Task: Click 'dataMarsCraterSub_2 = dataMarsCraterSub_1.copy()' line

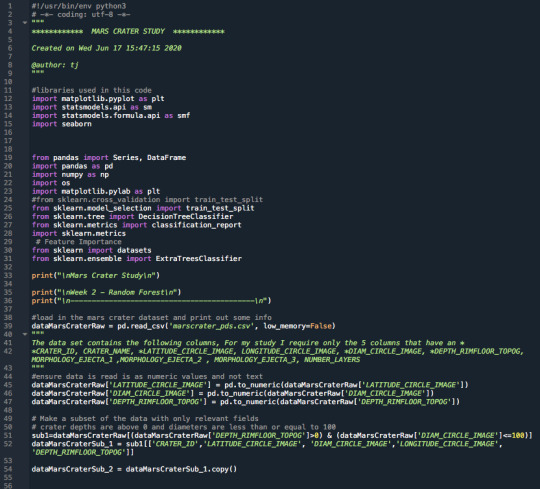Action: click(134, 469)
